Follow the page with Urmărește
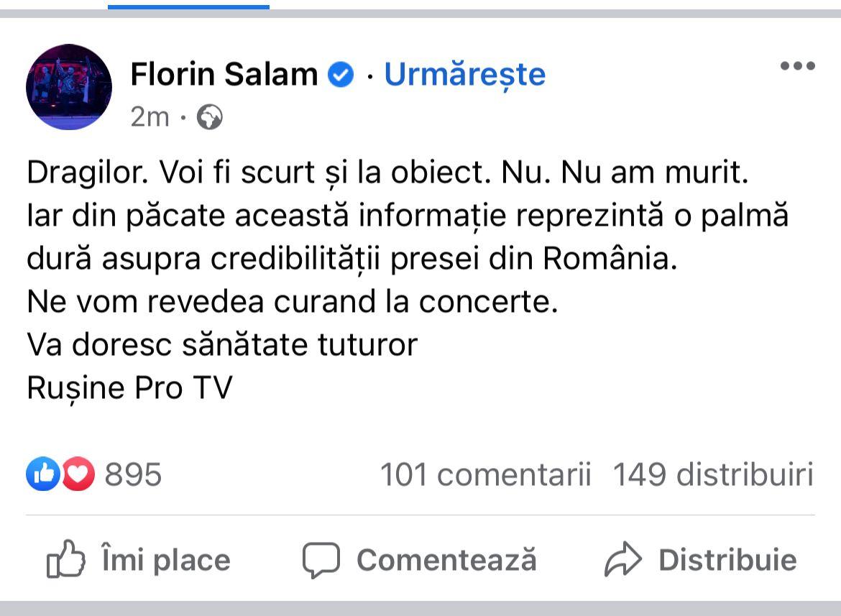 click(464, 74)
